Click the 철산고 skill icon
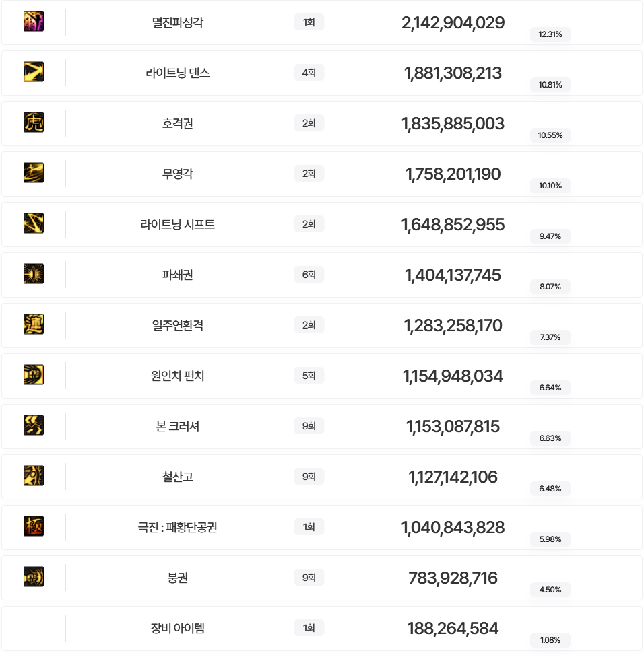 (x=34, y=476)
